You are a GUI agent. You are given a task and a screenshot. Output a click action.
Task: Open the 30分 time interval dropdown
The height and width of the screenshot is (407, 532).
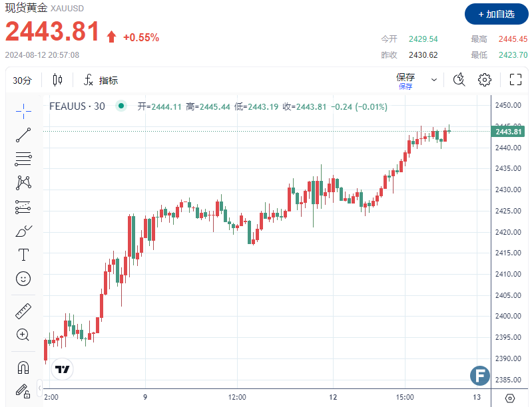22,80
